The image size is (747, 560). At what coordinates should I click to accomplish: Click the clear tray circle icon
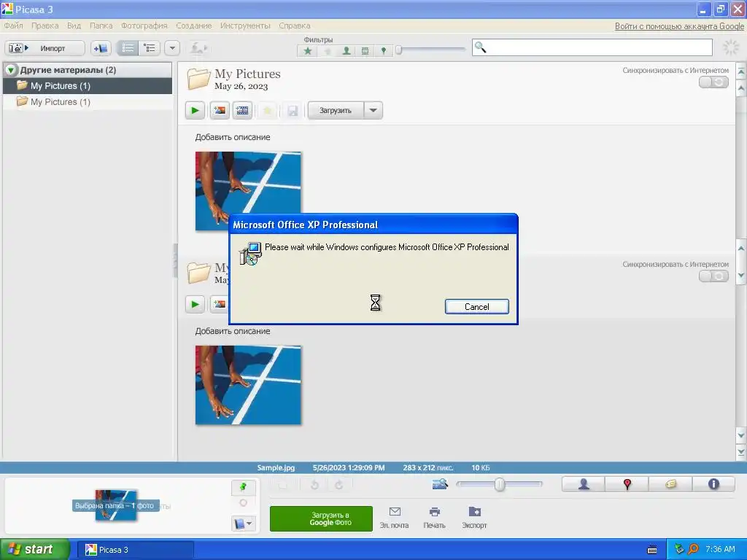(244, 503)
